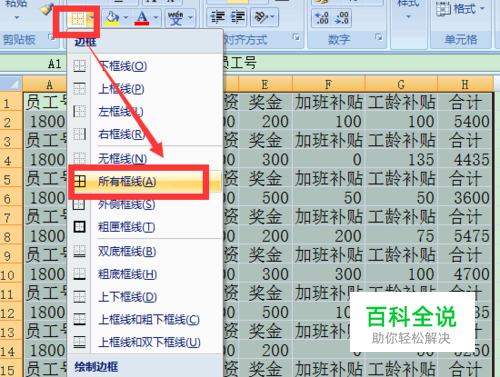Click cell H4 containing 4435
This screenshot has height=377, width=500.
pyautogui.click(x=465, y=160)
